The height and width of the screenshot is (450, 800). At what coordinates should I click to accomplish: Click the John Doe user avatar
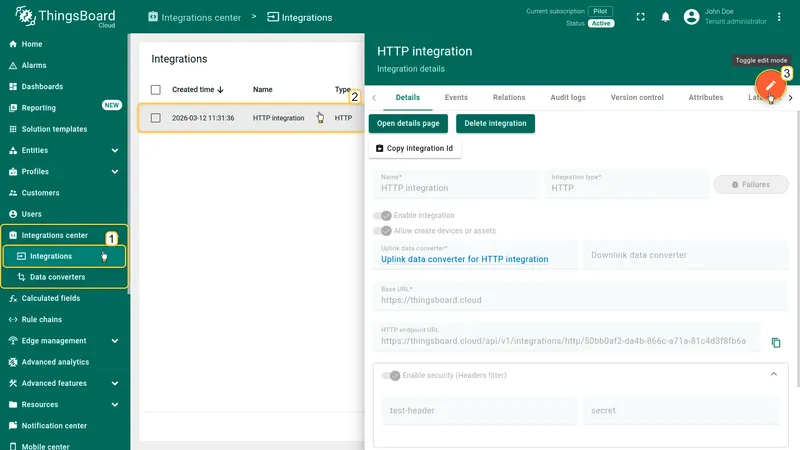[x=691, y=17]
